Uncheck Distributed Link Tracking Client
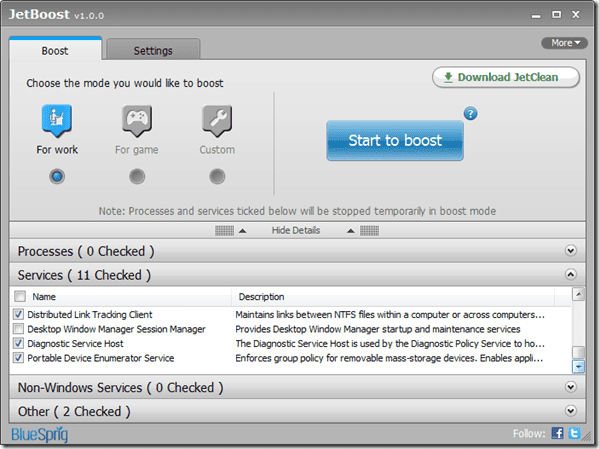 tap(18, 314)
